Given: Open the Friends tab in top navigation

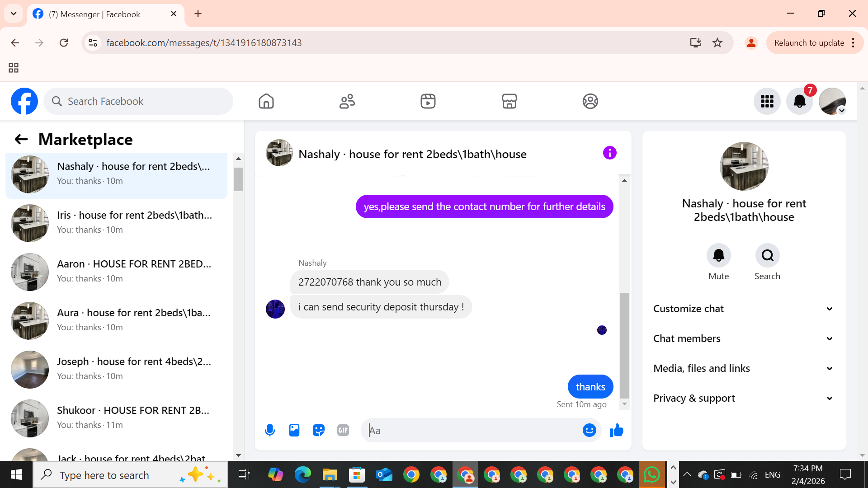Looking at the screenshot, I should pos(347,101).
